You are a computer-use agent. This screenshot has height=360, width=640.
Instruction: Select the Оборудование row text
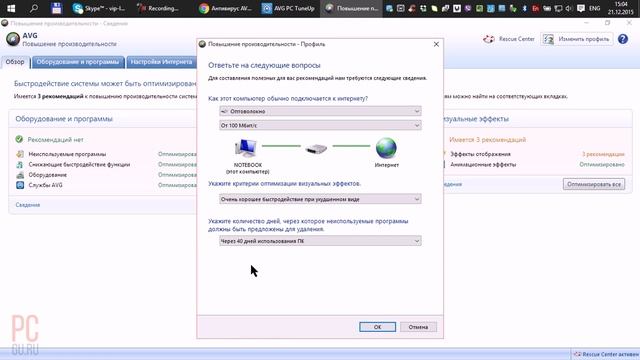[48, 175]
